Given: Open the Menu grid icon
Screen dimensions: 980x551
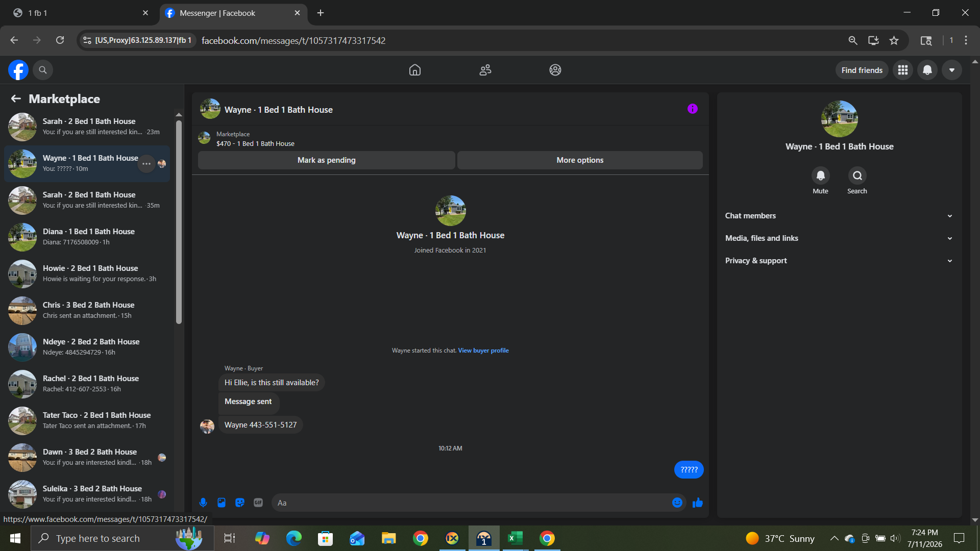Looking at the screenshot, I should pyautogui.click(x=903, y=70).
